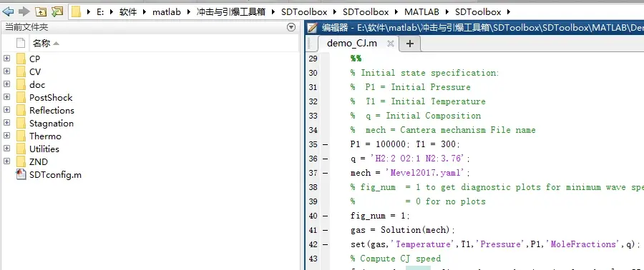644x270 pixels.
Task: Set breakpoint on line 41
Action: pos(325,230)
